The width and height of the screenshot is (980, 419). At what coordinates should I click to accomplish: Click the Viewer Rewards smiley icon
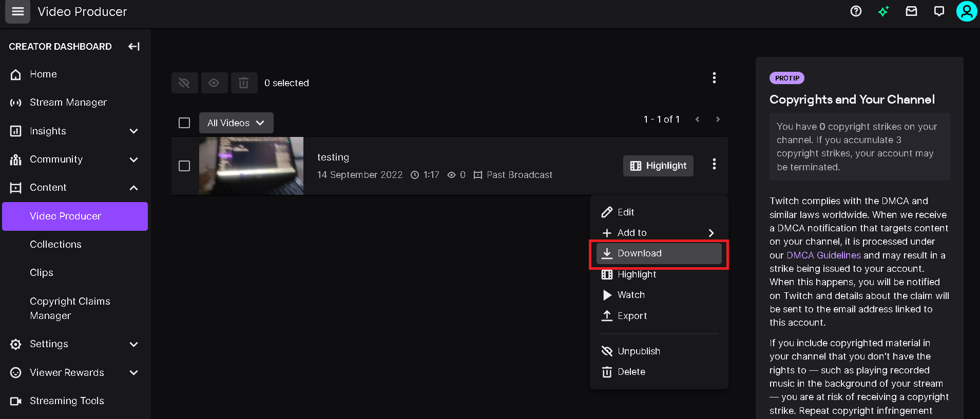pos(16,373)
